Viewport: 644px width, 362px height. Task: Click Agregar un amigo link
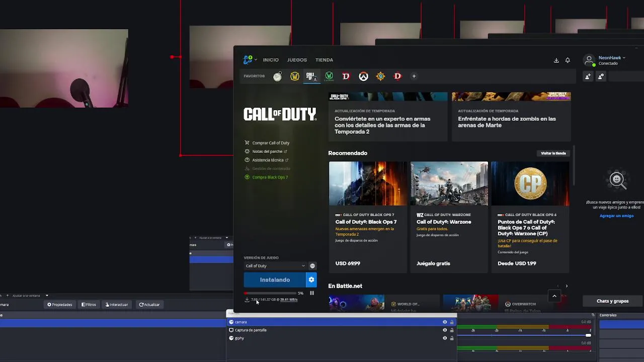point(616,216)
